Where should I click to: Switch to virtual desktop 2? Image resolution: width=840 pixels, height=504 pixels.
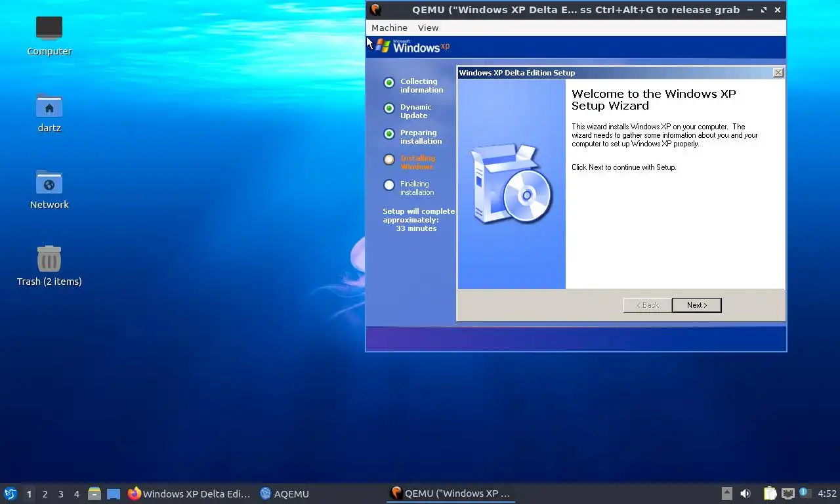[45, 493]
